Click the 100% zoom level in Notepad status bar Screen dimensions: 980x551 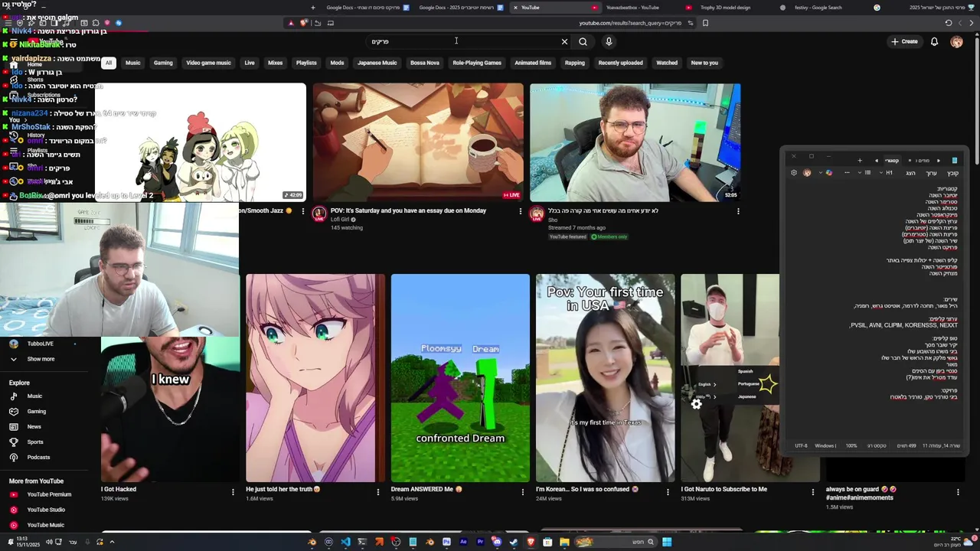pos(851,445)
